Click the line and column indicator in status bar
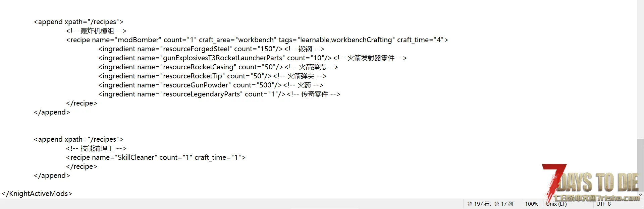 pos(490,204)
